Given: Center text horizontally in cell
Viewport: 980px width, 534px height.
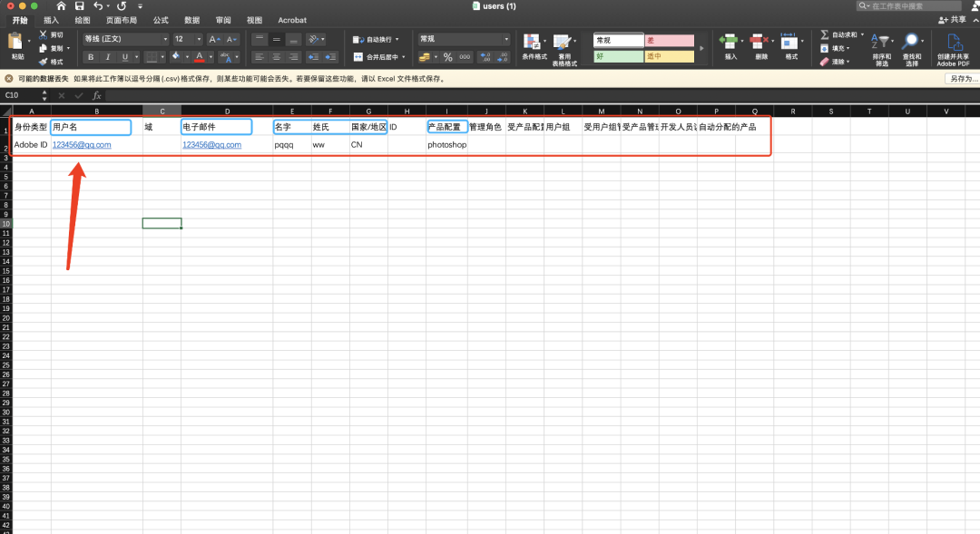Looking at the screenshot, I should pyautogui.click(x=276, y=57).
